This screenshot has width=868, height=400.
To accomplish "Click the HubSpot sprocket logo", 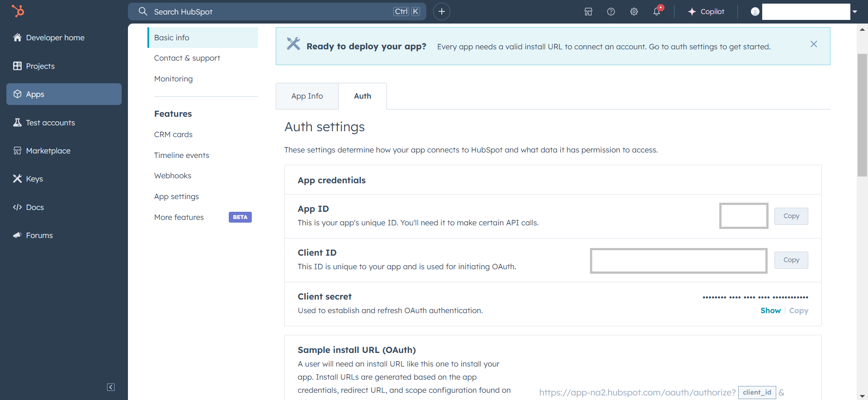I will (x=18, y=11).
